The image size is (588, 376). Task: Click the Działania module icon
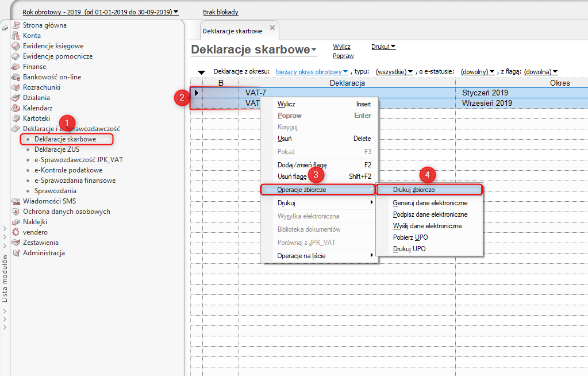[16, 98]
